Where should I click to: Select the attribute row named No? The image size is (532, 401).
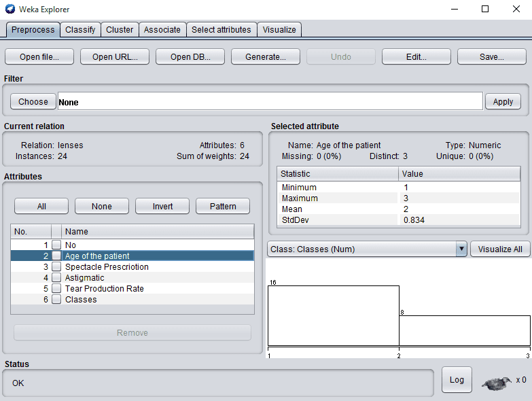coord(132,245)
